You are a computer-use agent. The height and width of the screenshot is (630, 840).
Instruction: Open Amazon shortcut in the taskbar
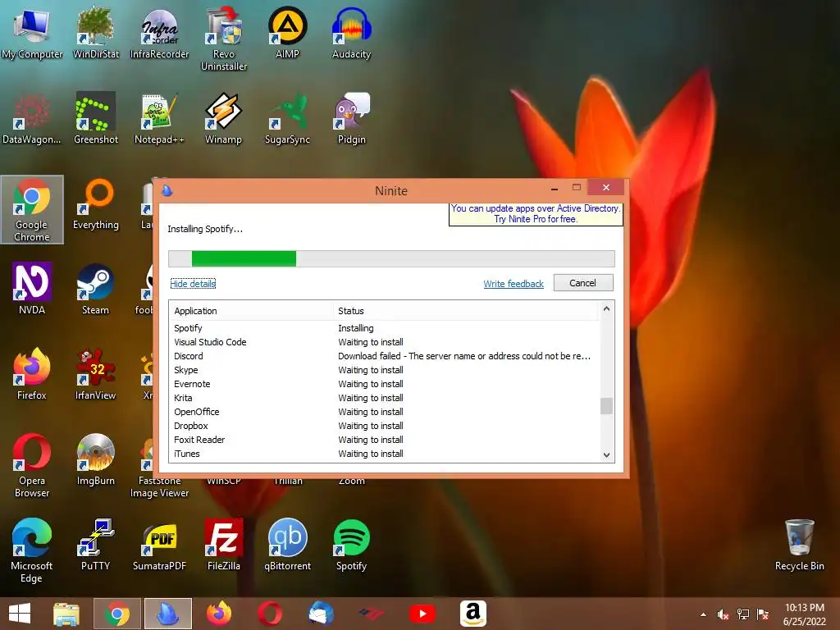[x=473, y=614]
